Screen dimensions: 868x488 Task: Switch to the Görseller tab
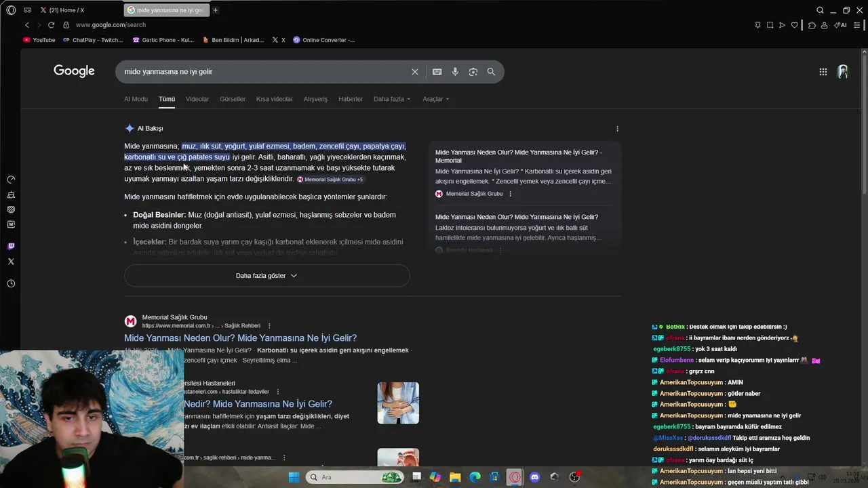(x=233, y=99)
